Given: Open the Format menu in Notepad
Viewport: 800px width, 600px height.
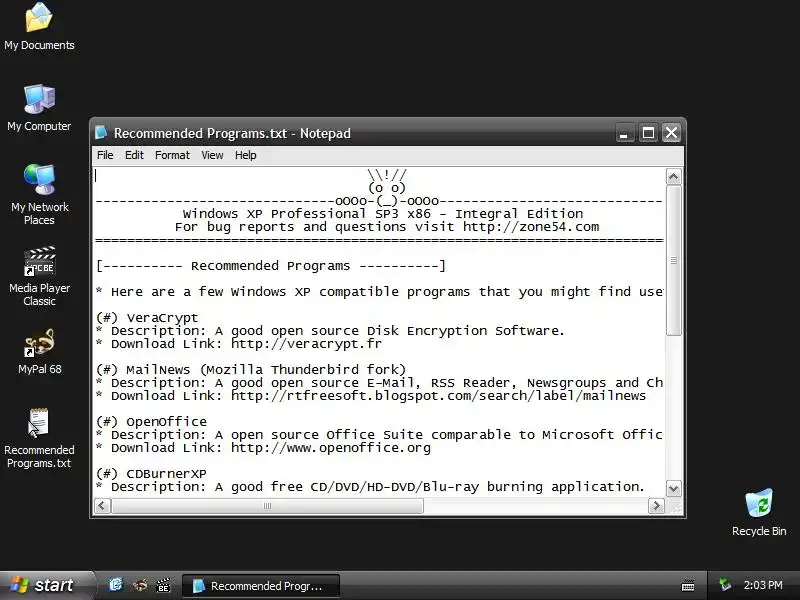Looking at the screenshot, I should 172,155.
